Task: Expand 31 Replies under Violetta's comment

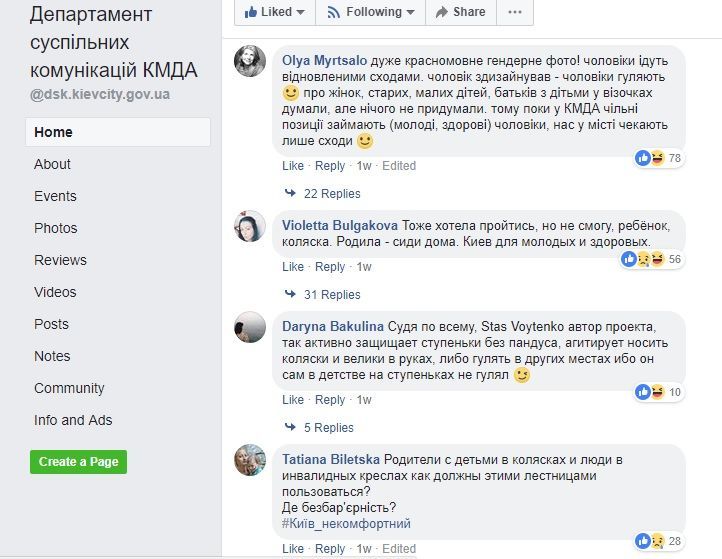Action: (x=332, y=294)
